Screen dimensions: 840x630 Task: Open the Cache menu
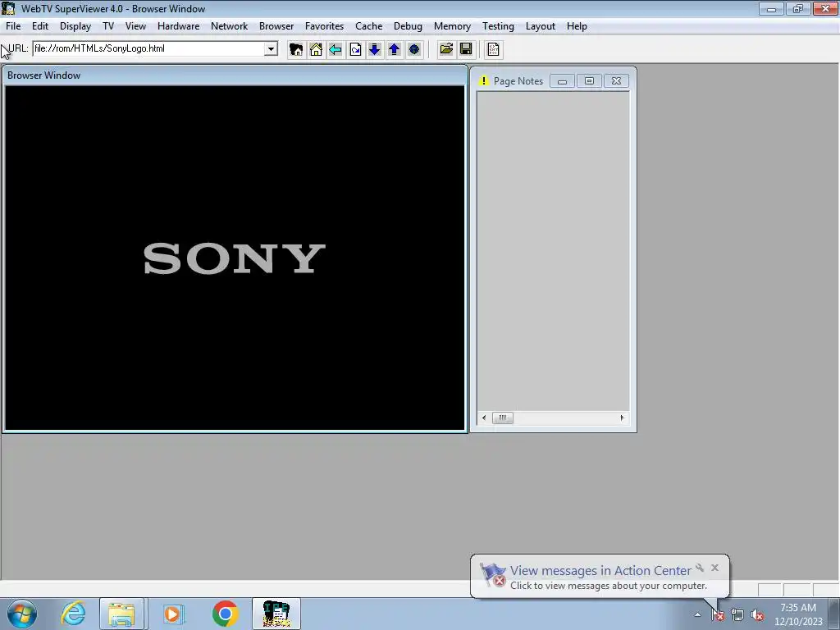[368, 26]
